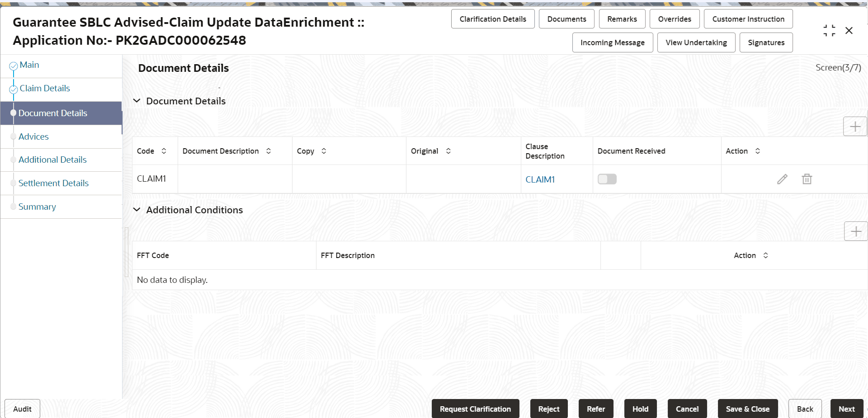The image size is (868, 418).
Task: Click the expand screen icon near top right
Action: [x=829, y=30]
